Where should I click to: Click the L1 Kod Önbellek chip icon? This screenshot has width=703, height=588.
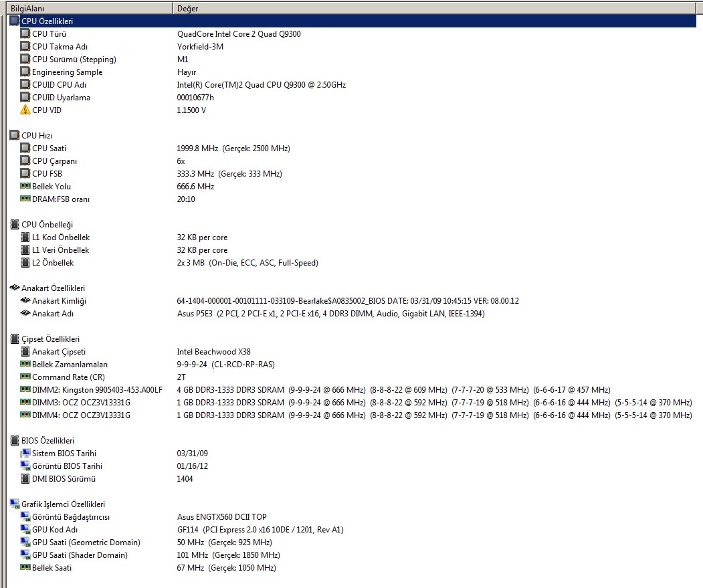[x=25, y=237]
